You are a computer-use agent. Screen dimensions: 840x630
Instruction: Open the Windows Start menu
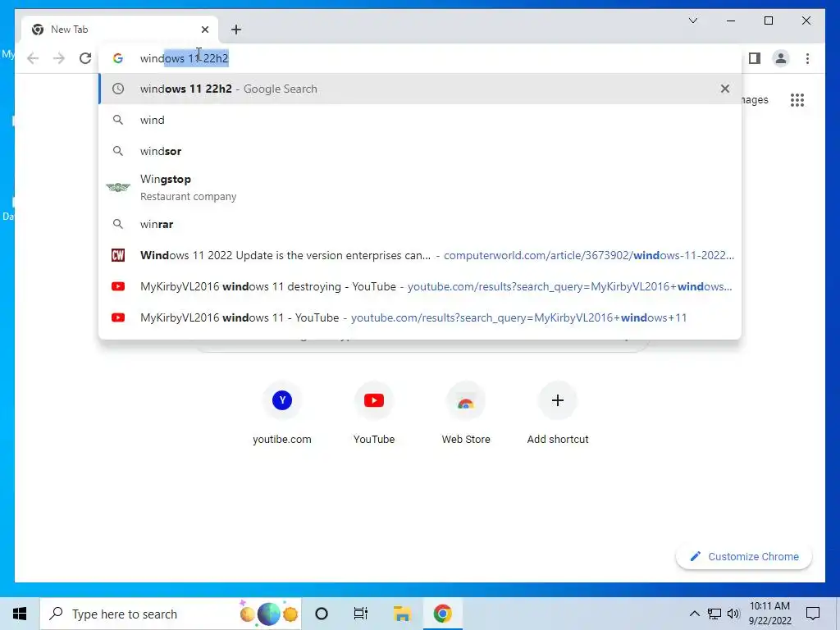20,614
